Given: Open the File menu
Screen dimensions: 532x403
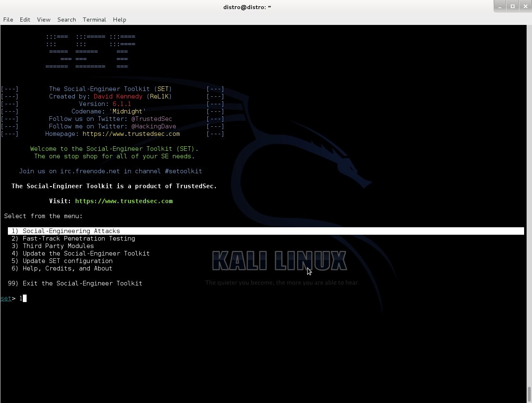Looking at the screenshot, I should point(8,20).
